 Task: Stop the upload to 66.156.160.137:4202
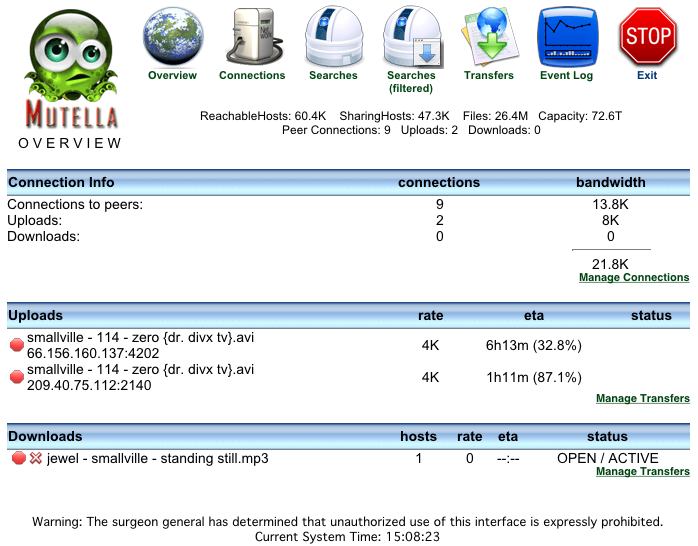17,345
